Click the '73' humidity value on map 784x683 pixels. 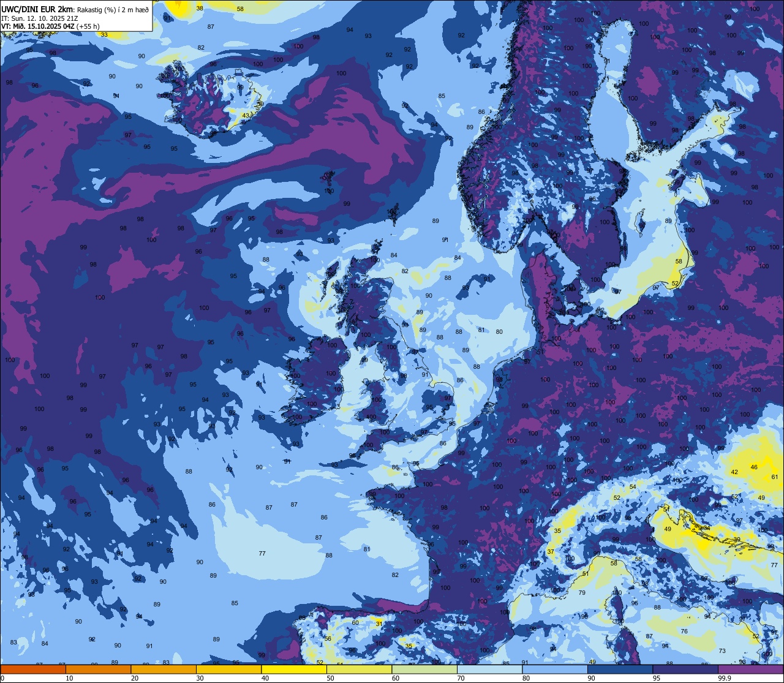722,651
